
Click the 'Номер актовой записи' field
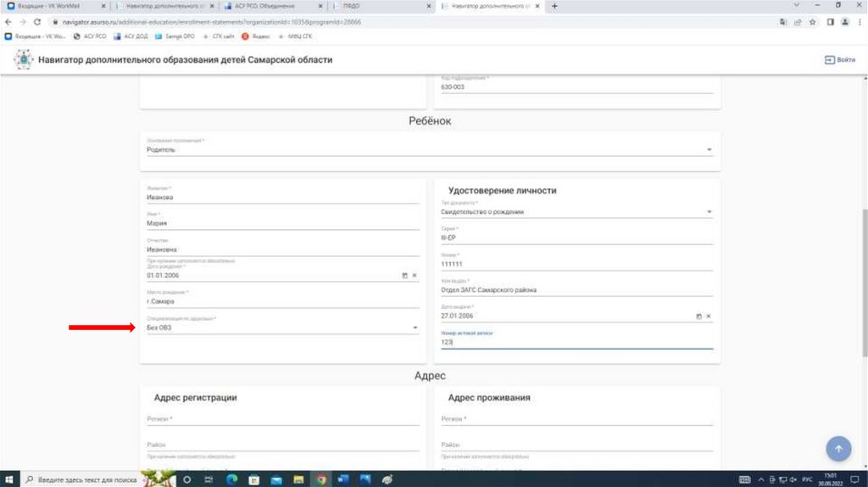coord(576,342)
